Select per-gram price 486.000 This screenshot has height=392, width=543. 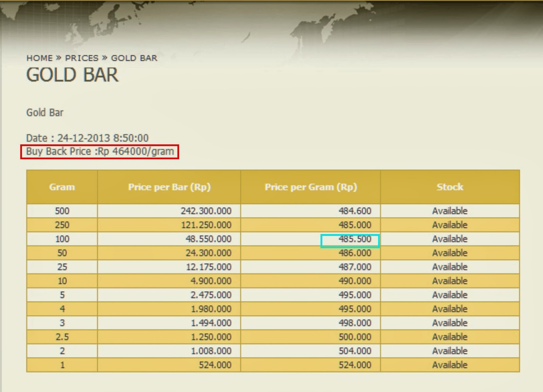tap(355, 253)
